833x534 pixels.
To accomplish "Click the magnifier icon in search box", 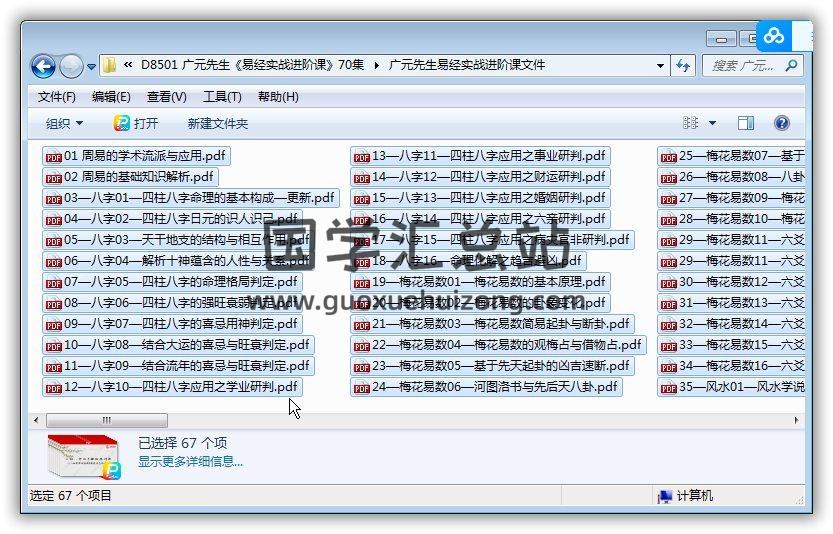I will coord(790,66).
